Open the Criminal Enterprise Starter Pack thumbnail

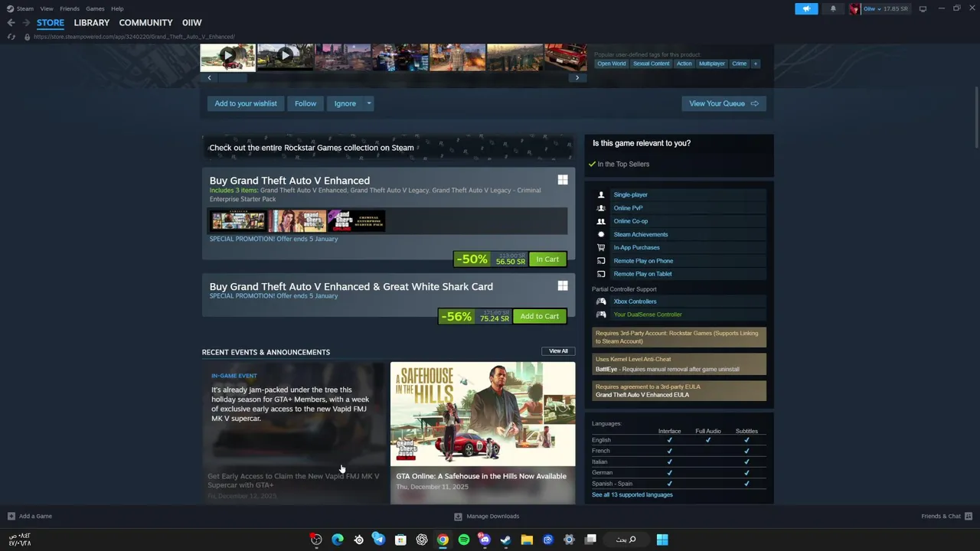356,221
